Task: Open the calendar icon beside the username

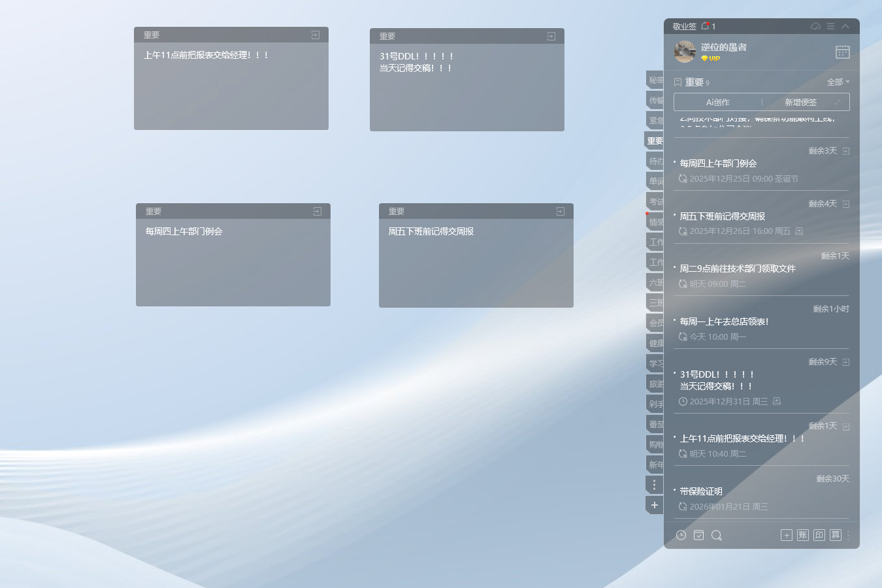Action: (x=842, y=52)
